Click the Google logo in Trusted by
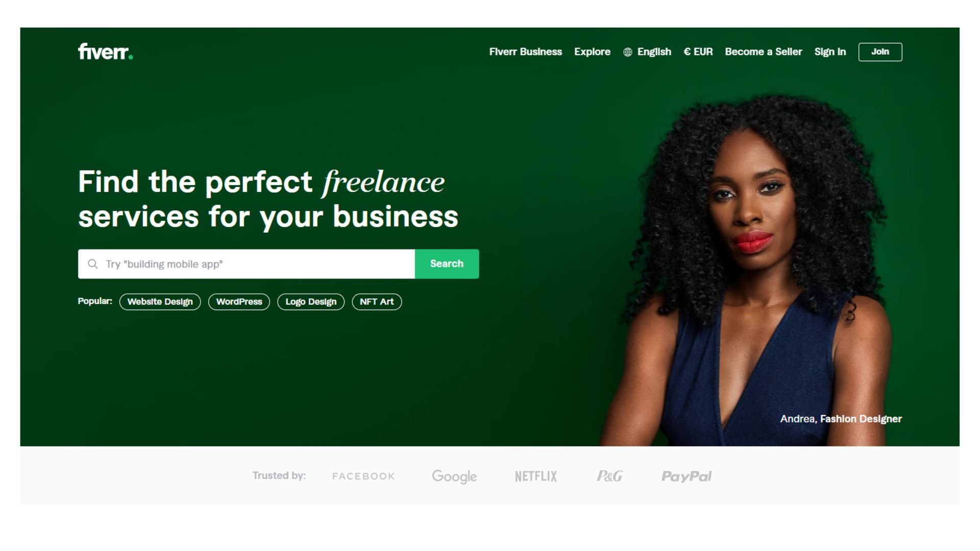Viewport: 980px width, 551px height. 454,477
